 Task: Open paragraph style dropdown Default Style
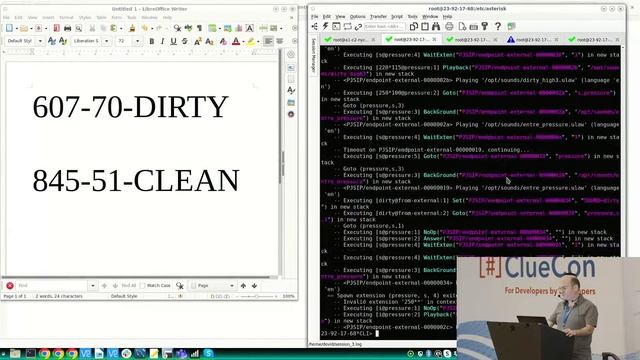tap(40, 41)
